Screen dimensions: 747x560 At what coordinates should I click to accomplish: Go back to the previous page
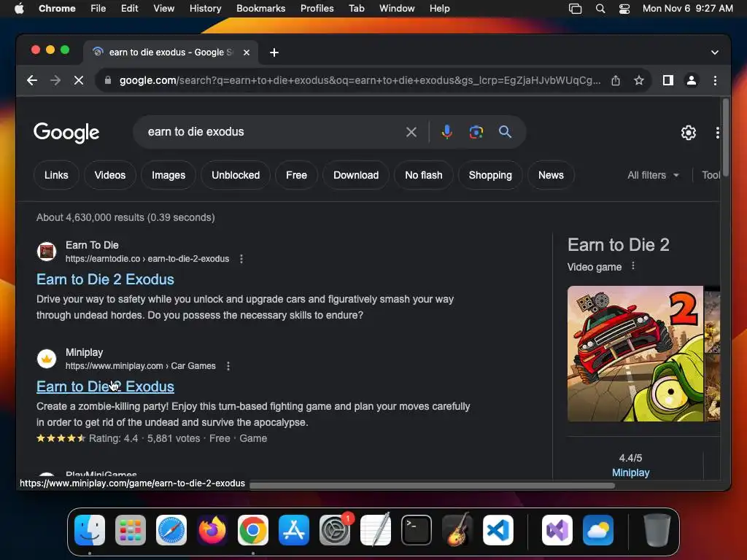tap(32, 80)
